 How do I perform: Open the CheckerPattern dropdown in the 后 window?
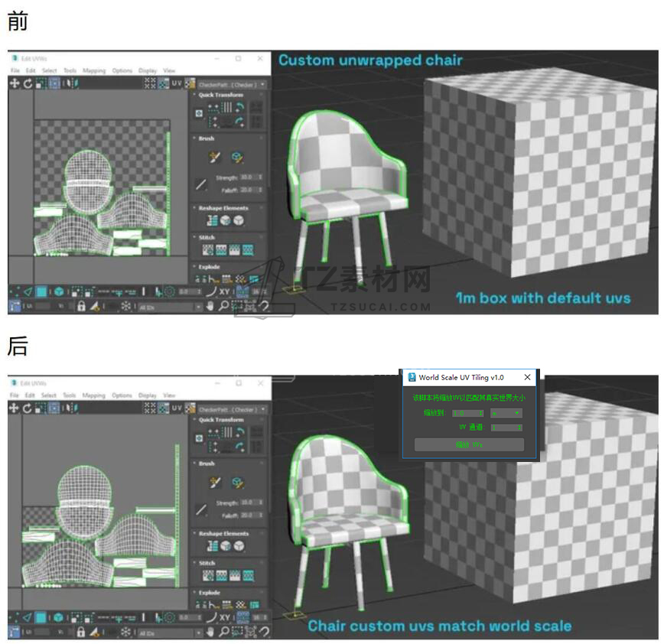[233, 410]
